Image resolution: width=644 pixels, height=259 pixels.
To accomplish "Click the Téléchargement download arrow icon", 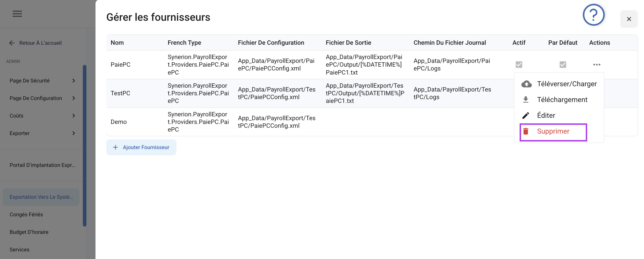I will [526, 100].
